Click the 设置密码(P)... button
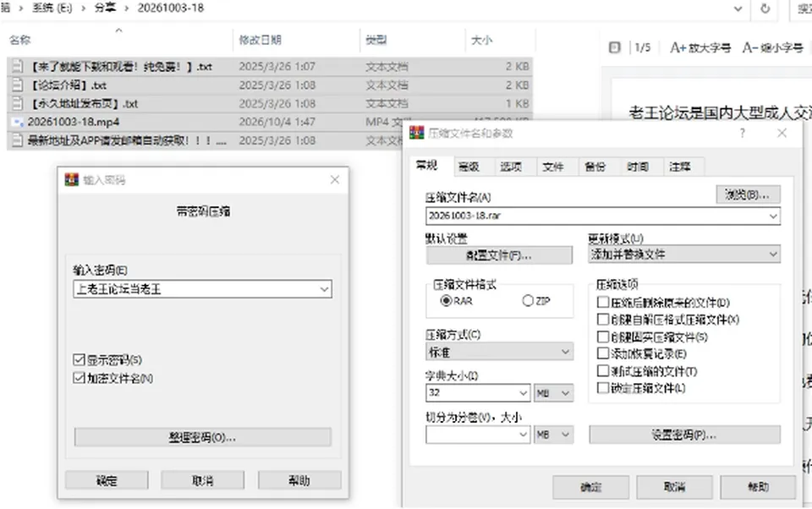Image resolution: width=812 pixels, height=509 pixels. (x=684, y=435)
